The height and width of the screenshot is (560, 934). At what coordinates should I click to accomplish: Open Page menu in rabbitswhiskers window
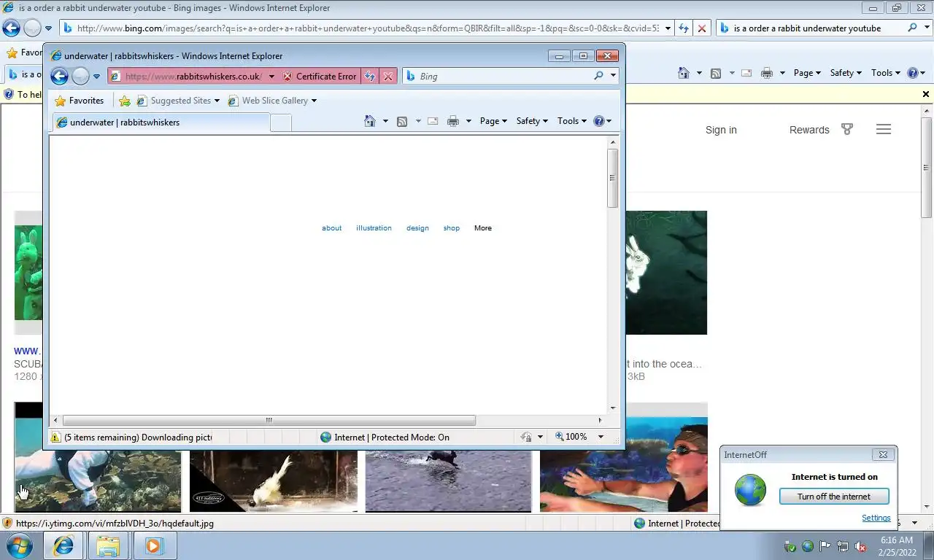[x=493, y=121]
